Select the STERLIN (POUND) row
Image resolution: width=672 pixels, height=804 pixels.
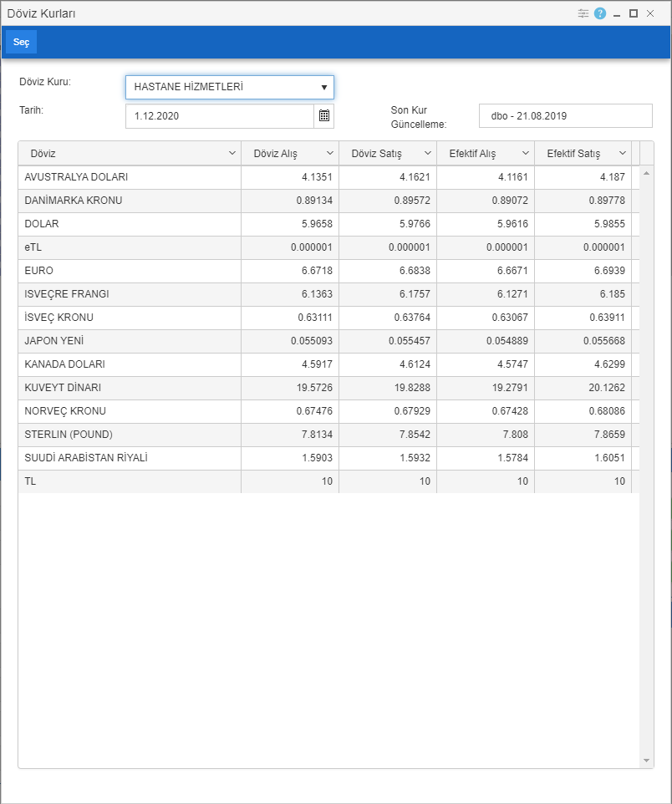coord(328,435)
